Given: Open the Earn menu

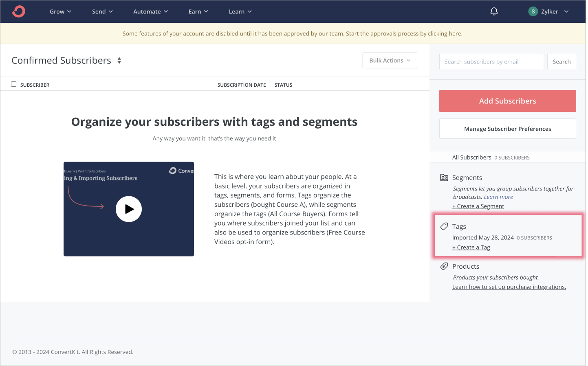Looking at the screenshot, I should [x=198, y=11].
